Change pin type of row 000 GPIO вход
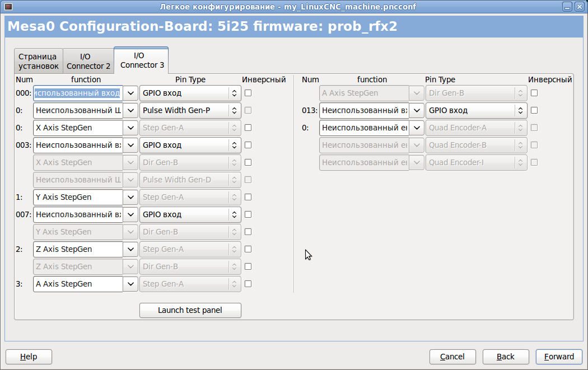588x370 pixels. coord(190,93)
